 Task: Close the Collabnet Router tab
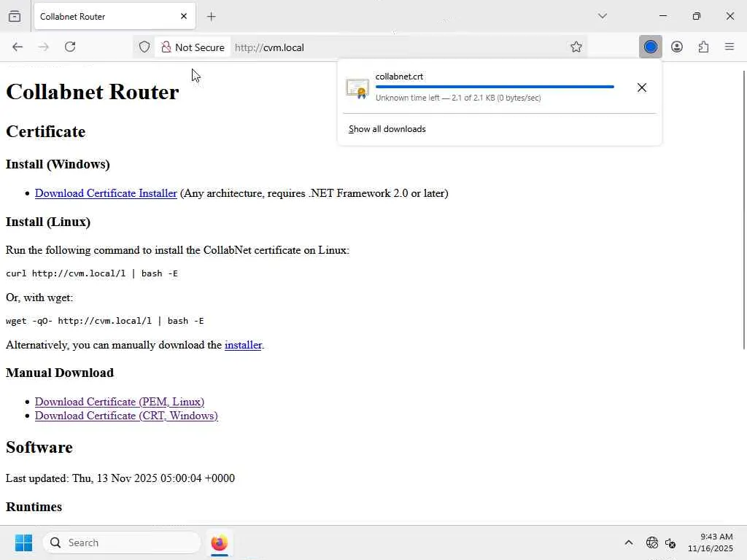pos(184,16)
